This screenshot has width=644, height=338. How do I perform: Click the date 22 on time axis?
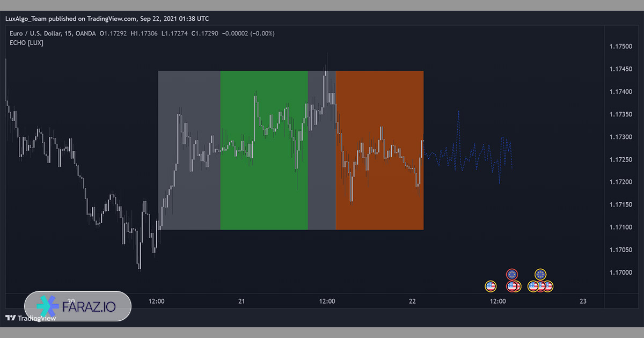click(x=412, y=302)
